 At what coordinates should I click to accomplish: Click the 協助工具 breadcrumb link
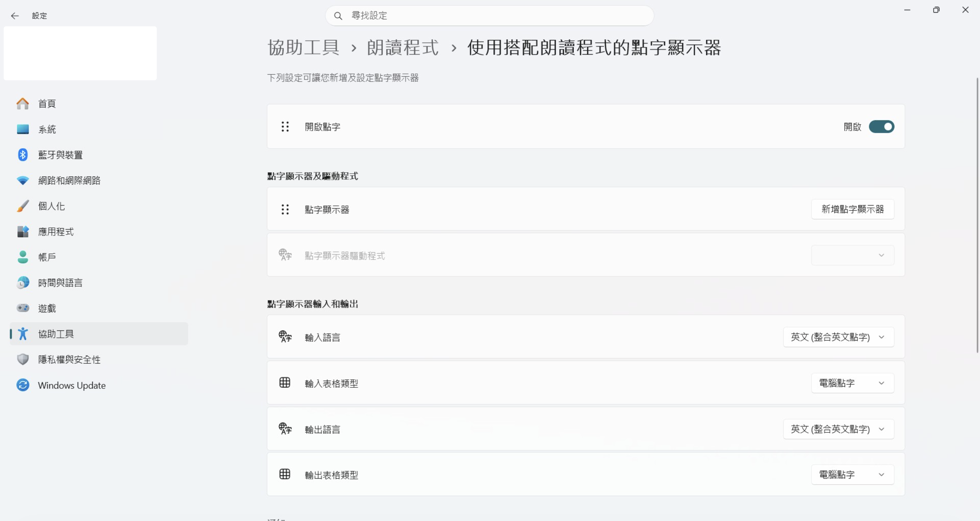click(304, 48)
